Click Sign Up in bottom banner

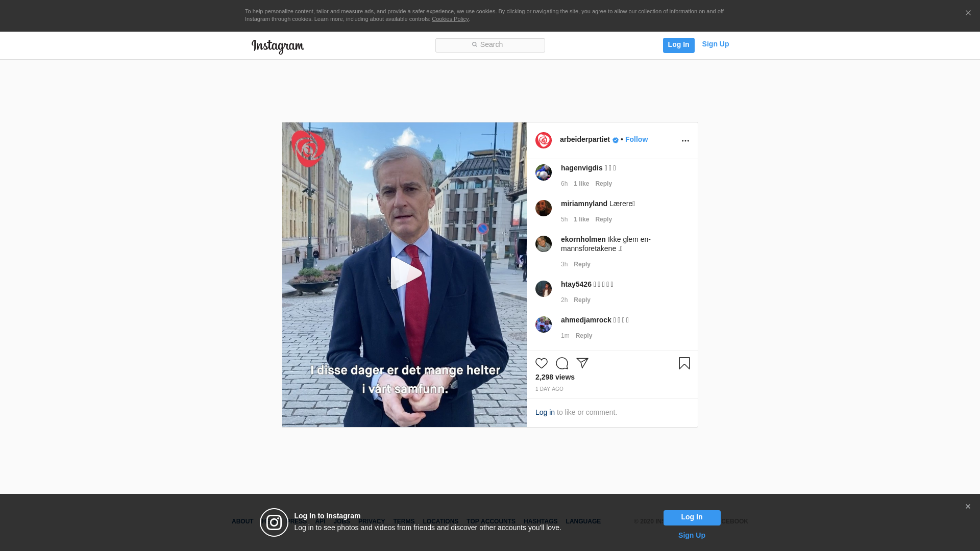692,535
